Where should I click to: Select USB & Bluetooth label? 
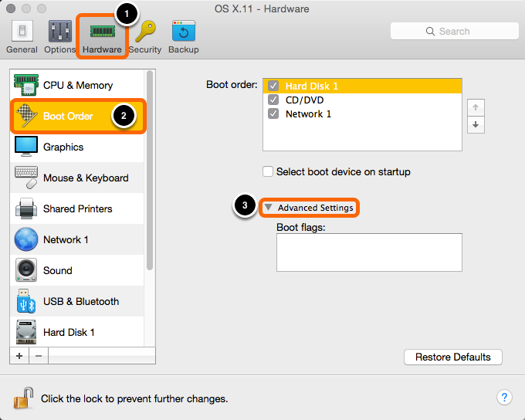click(x=81, y=301)
